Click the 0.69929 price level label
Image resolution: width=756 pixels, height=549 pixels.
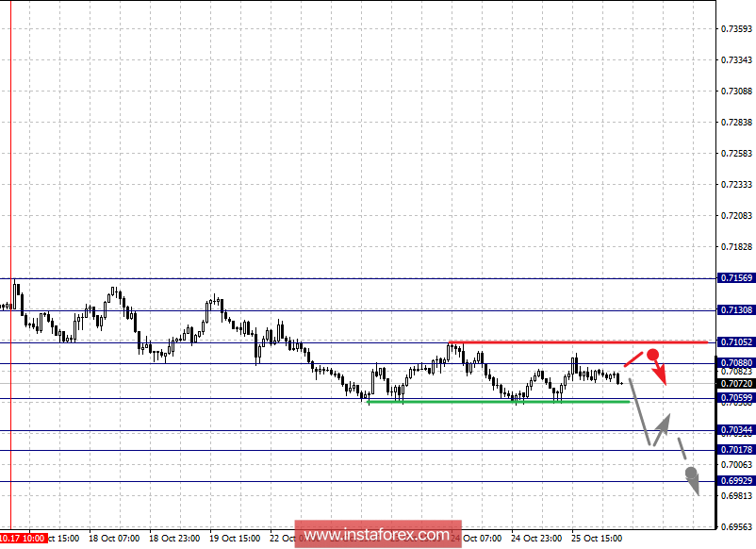pyautogui.click(x=735, y=481)
